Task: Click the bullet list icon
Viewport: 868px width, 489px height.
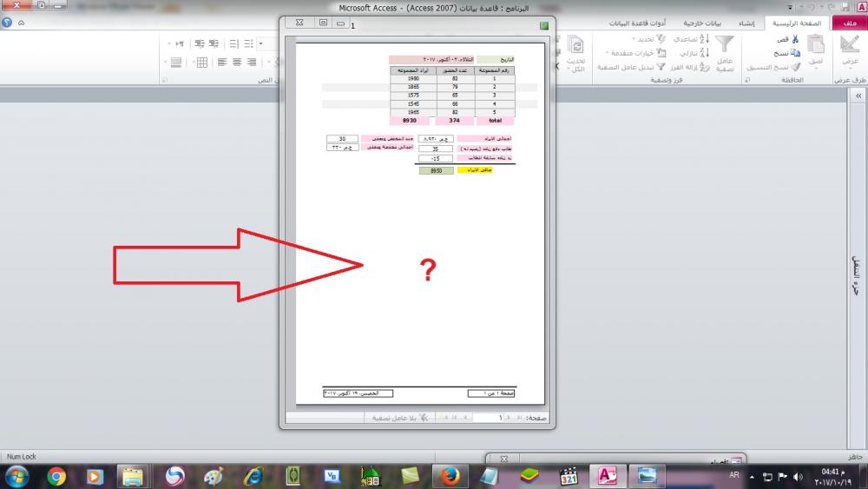Action: point(248,43)
